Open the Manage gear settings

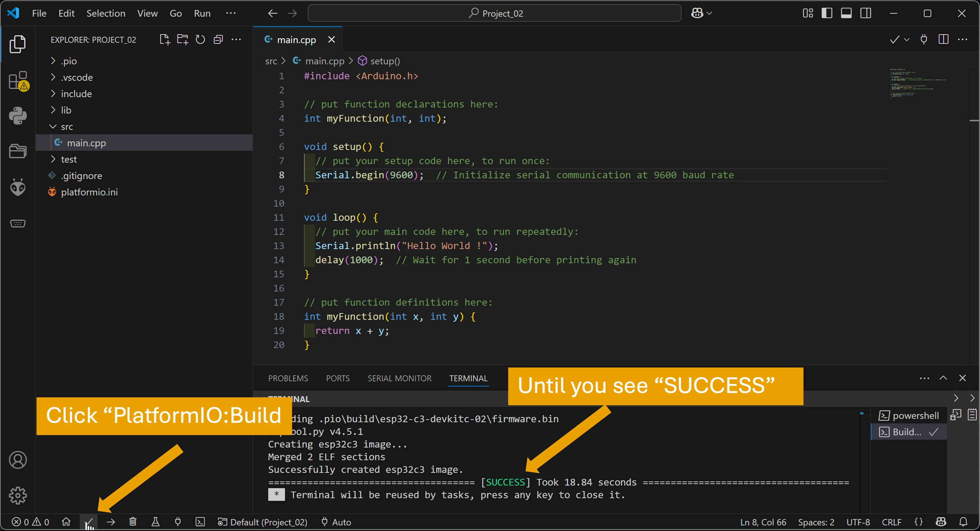18,495
